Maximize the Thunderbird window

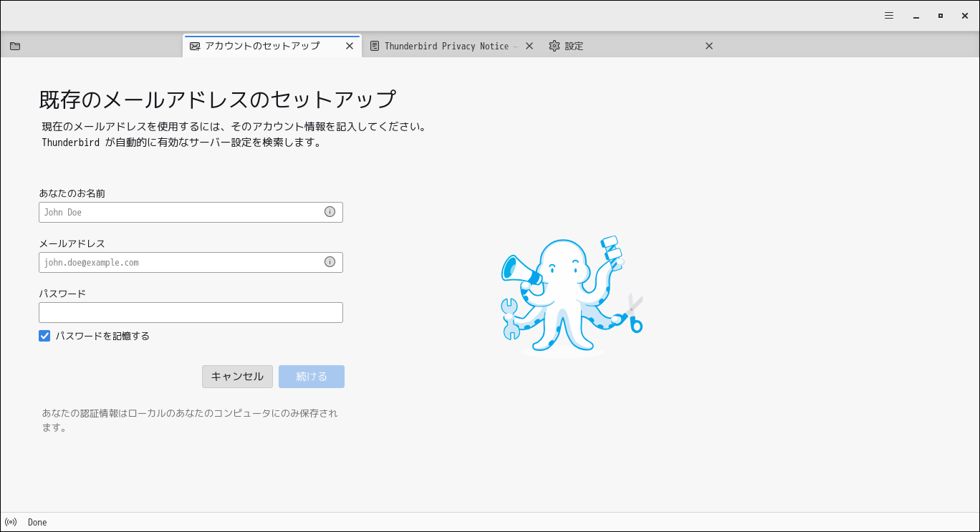pyautogui.click(x=941, y=16)
